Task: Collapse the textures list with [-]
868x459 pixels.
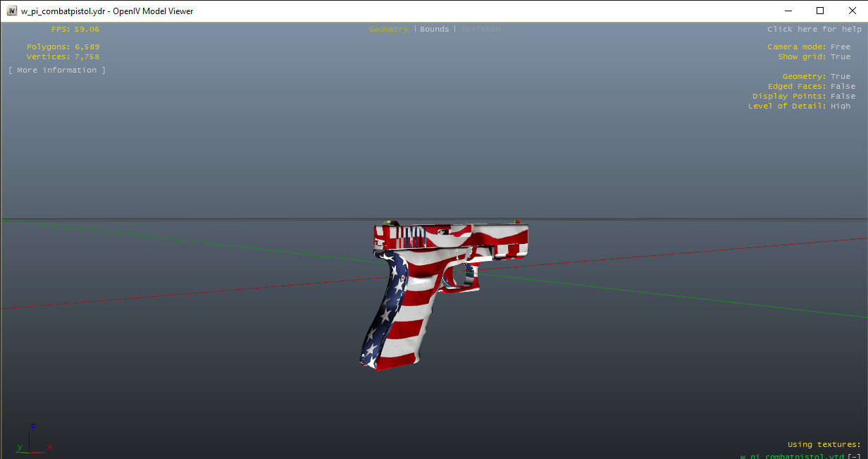Action: 854,456
